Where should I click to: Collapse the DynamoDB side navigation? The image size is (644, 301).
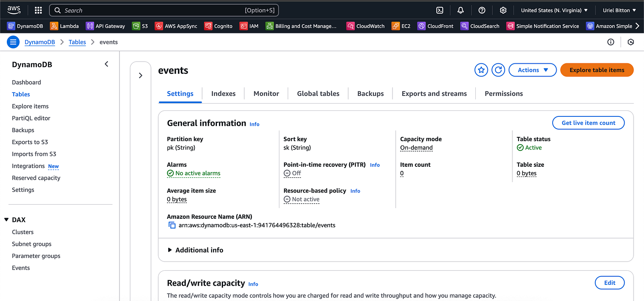tap(107, 64)
